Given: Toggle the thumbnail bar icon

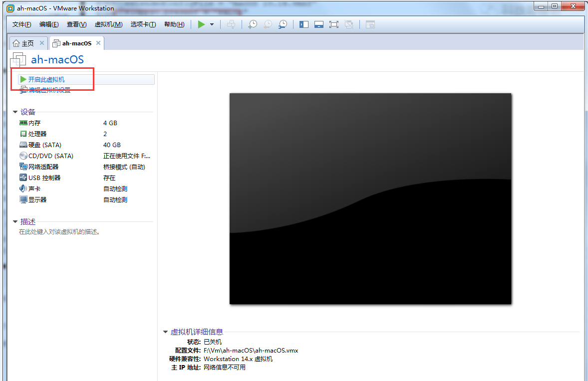Looking at the screenshot, I should point(319,24).
